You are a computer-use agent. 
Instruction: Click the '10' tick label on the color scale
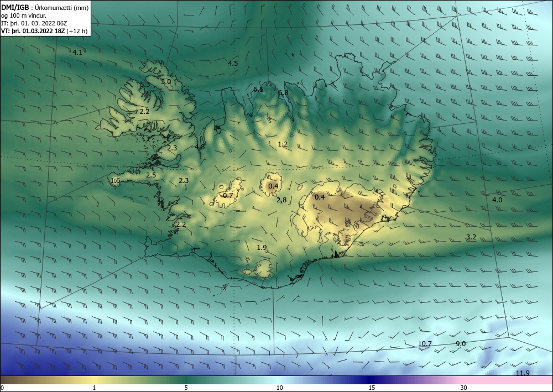pyautogui.click(x=279, y=388)
